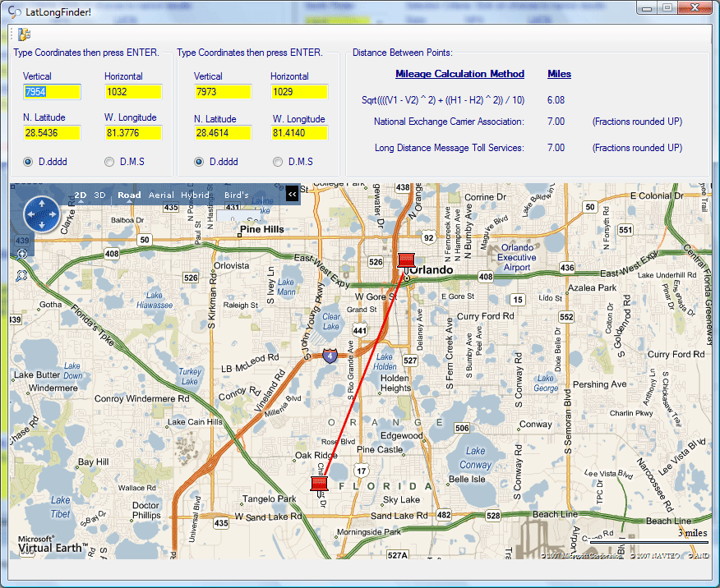Click Long Distance Message Toll Services label

pyautogui.click(x=449, y=148)
